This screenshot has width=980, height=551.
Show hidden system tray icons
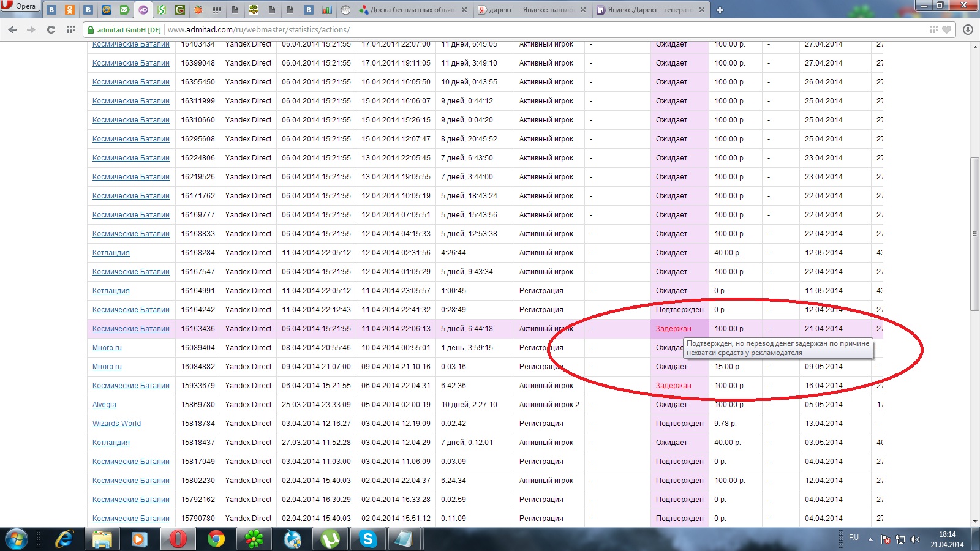point(870,539)
